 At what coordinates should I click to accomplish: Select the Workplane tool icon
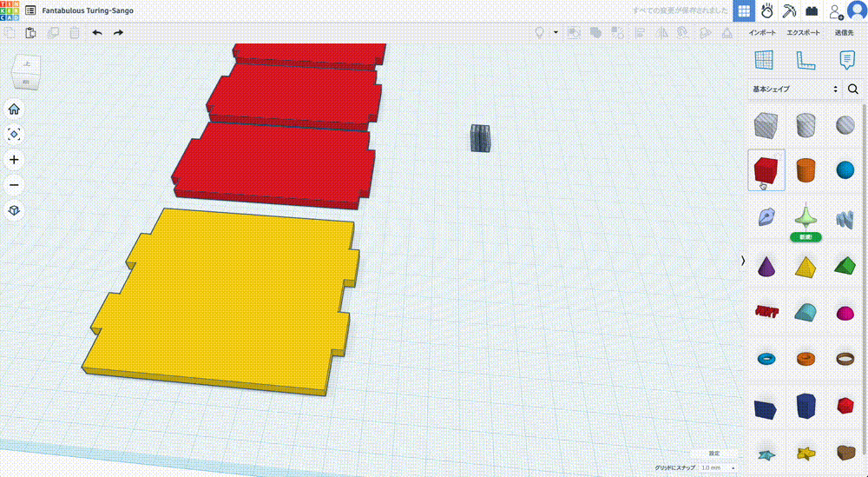point(763,60)
